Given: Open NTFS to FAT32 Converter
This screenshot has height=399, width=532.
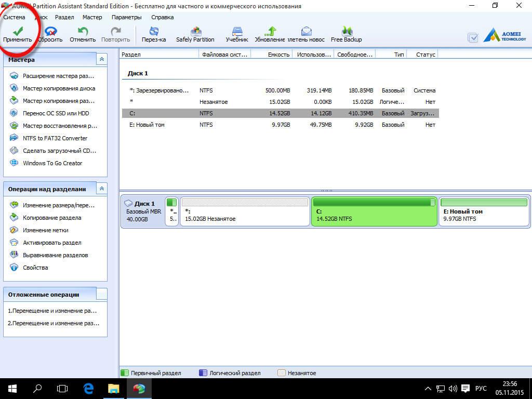Looking at the screenshot, I should point(55,138).
